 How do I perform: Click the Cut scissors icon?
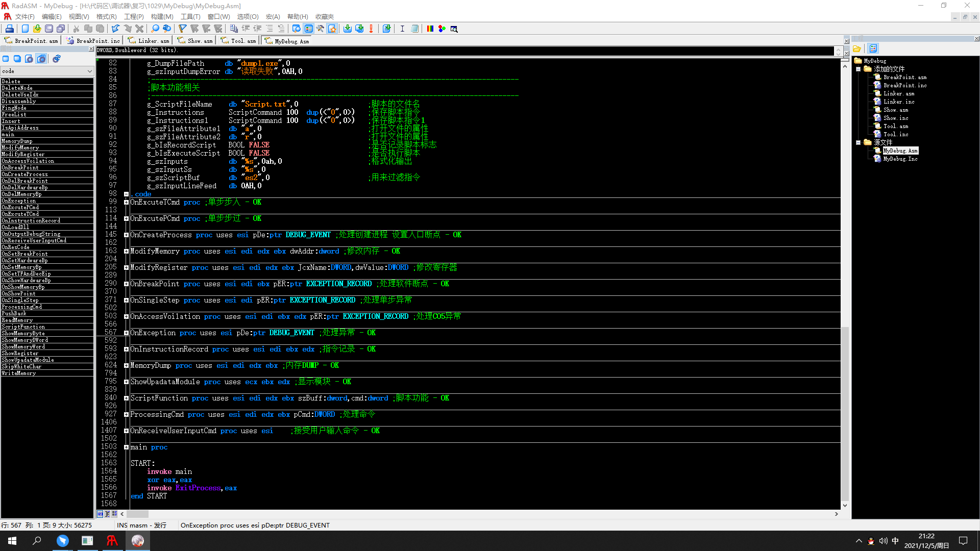click(x=76, y=29)
